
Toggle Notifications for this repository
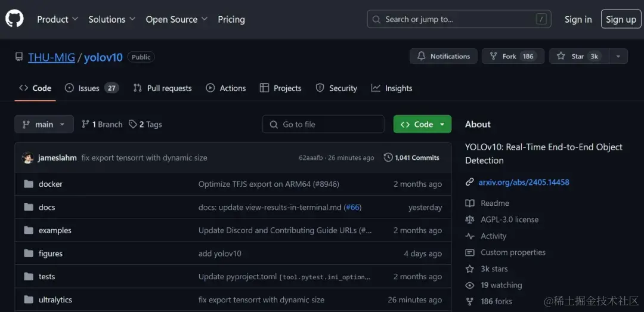tap(443, 56)
